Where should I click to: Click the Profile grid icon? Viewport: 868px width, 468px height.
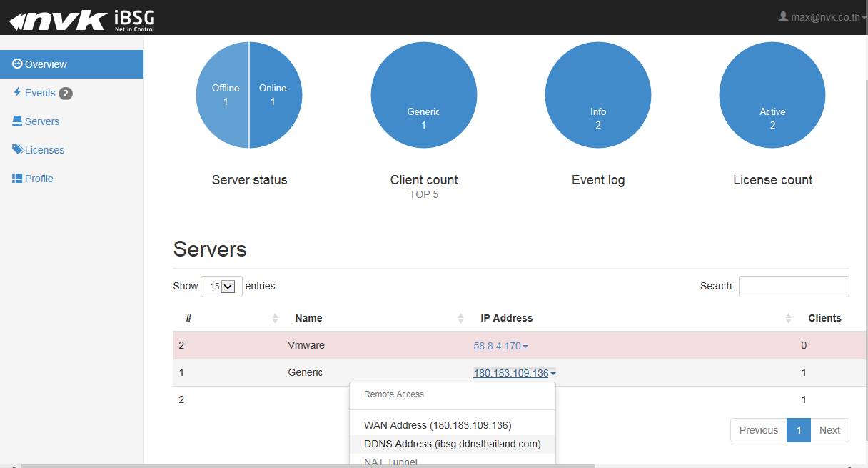point(17,178)
